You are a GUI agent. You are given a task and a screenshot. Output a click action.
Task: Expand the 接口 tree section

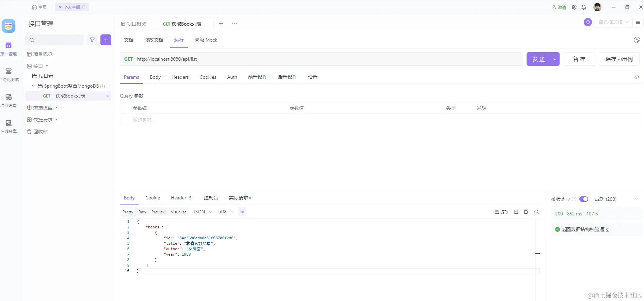point(47,66)
